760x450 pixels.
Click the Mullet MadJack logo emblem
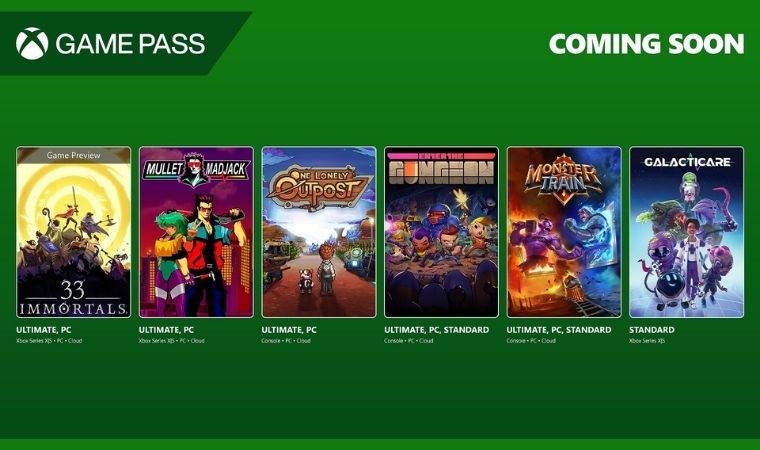(x=196, y=170)
